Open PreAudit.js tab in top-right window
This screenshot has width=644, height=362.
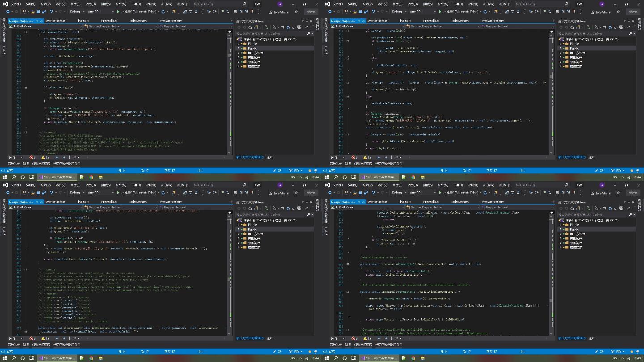click(x=431, y=21)
